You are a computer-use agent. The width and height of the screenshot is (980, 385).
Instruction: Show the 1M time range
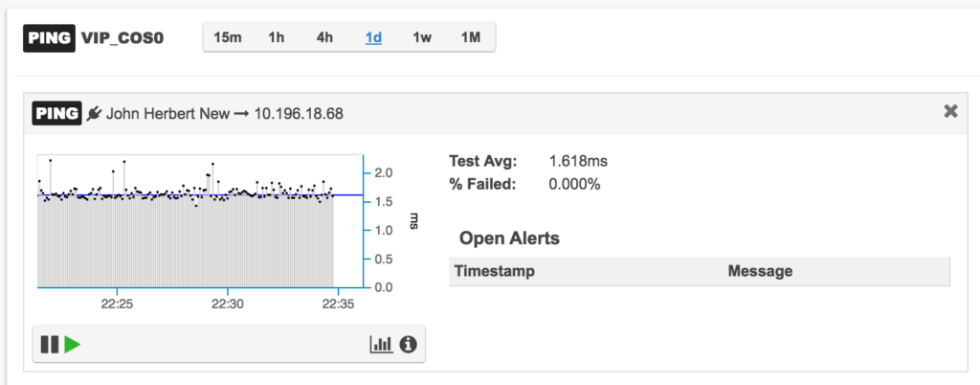(x=471, y=37)
